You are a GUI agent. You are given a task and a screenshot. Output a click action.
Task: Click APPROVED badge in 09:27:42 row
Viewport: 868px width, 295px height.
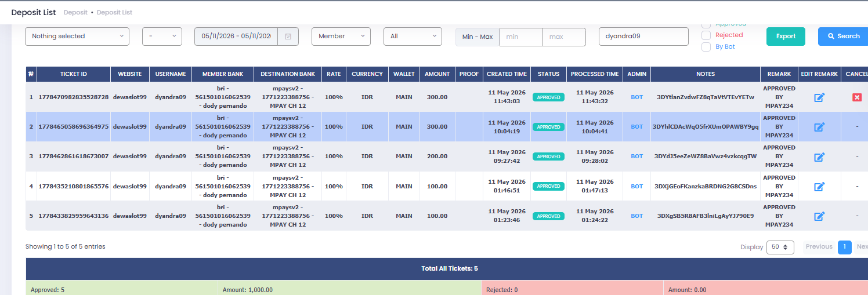tap(548, 156)
